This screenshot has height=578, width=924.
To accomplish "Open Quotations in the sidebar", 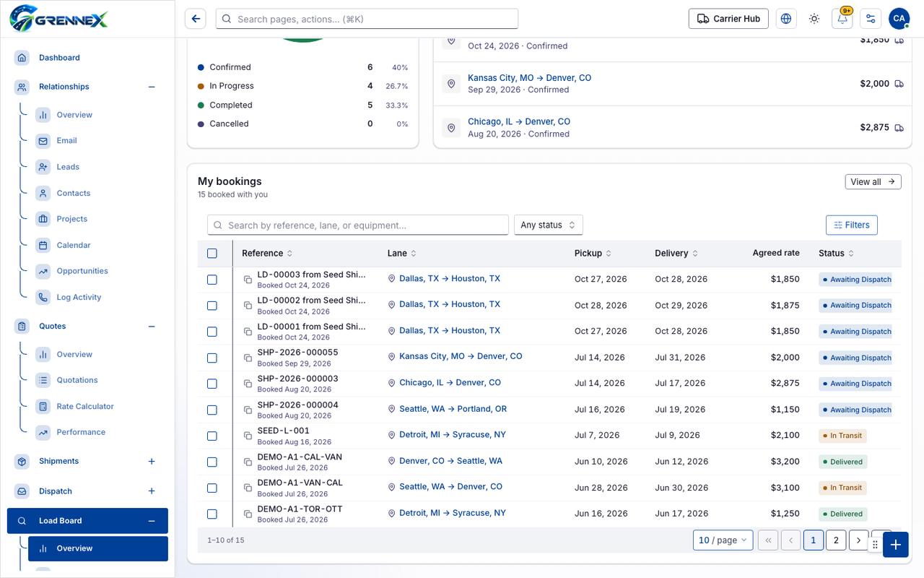I will [x=77, y=380].
